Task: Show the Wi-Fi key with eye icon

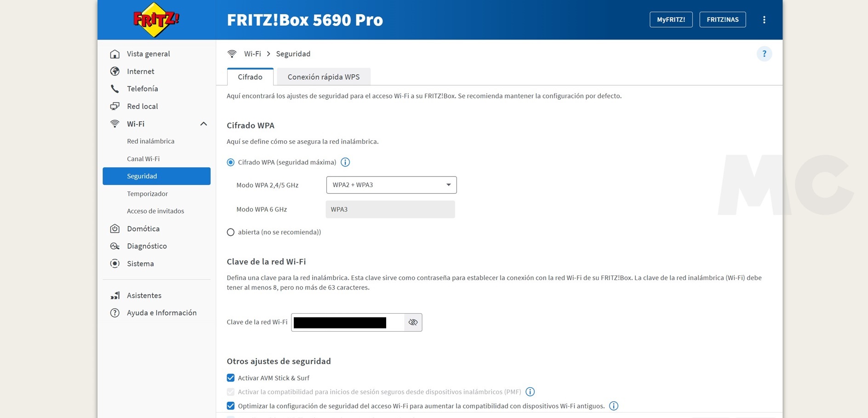Action: pos(413,322)
